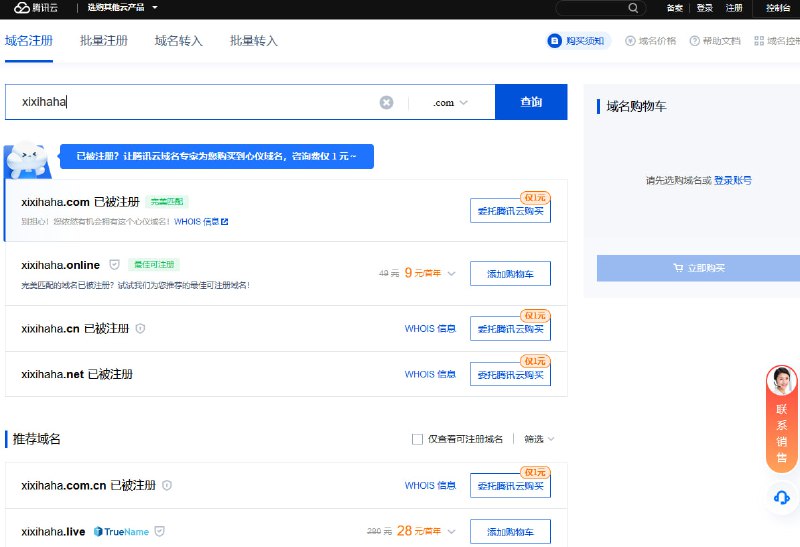This screenshot has width=800, height=547.
Task: Click the 最佳可注册 tag on xixihaha.online
Action: tap(154, 265)
